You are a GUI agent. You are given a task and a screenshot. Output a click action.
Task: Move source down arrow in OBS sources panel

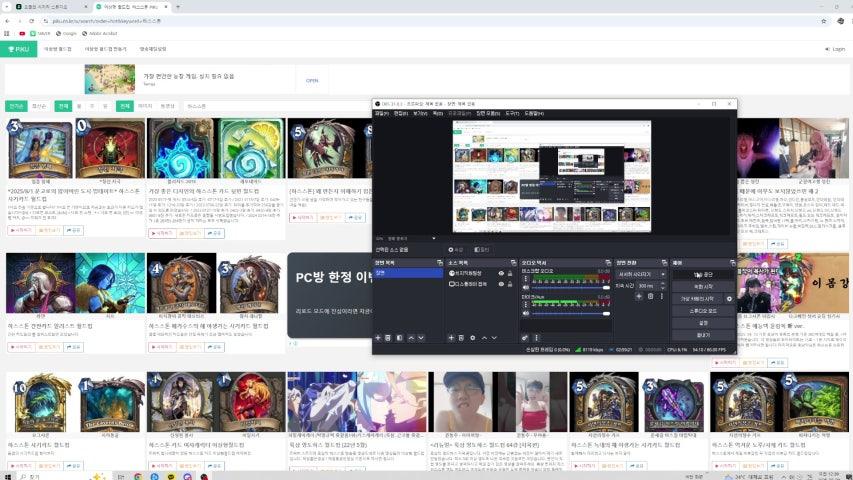(x=494, y=338)
